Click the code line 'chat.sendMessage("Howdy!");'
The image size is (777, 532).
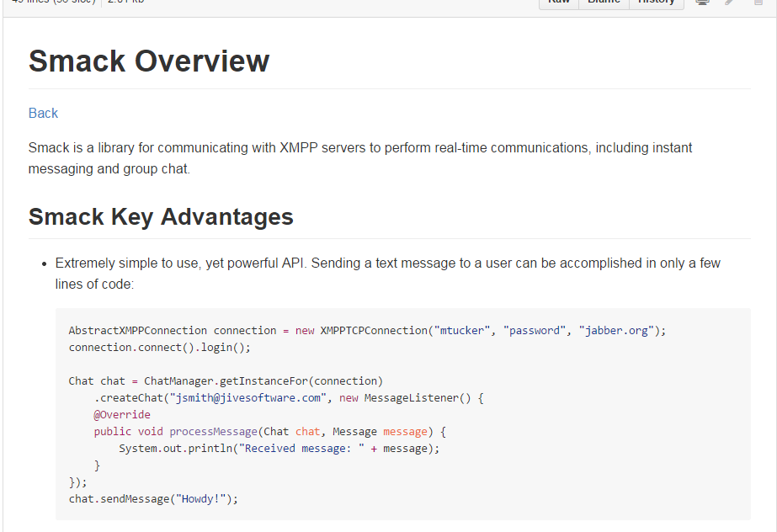(x=153, y=499)
